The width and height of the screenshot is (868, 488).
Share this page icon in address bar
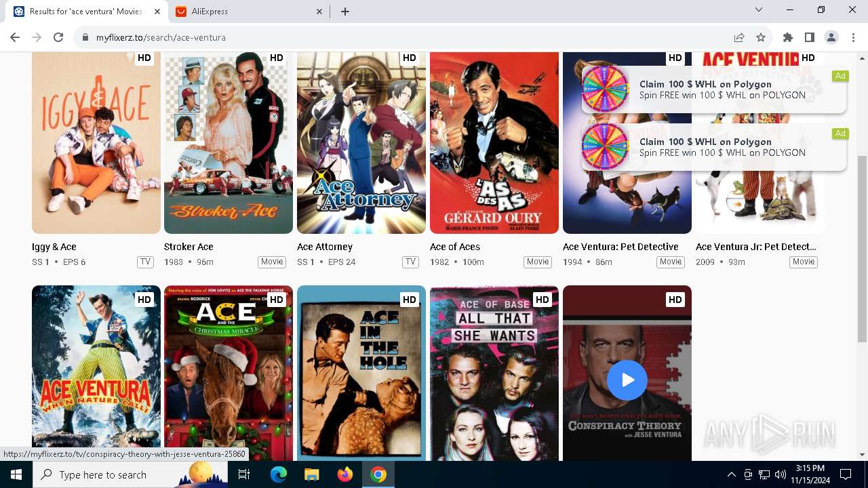(x=739, y=37)
